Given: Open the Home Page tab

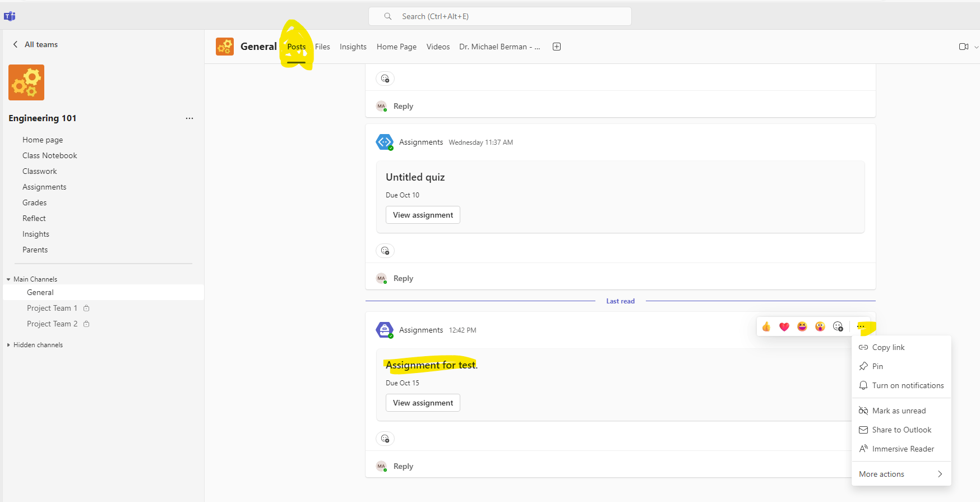Looking at the screenshot, I should tap(396, 47).
